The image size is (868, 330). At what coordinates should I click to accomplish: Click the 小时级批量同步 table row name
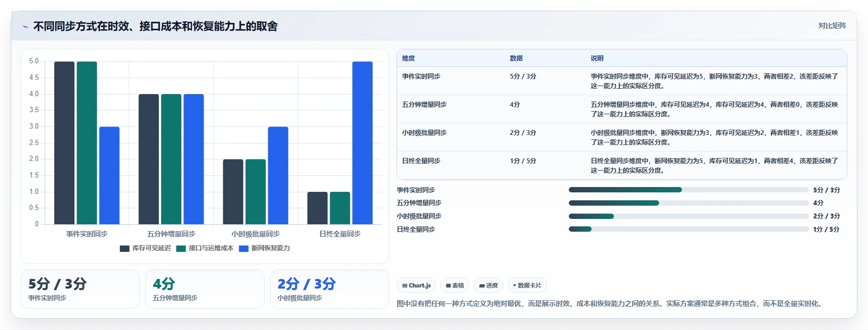pyautogui.click(x=424, y=133)
